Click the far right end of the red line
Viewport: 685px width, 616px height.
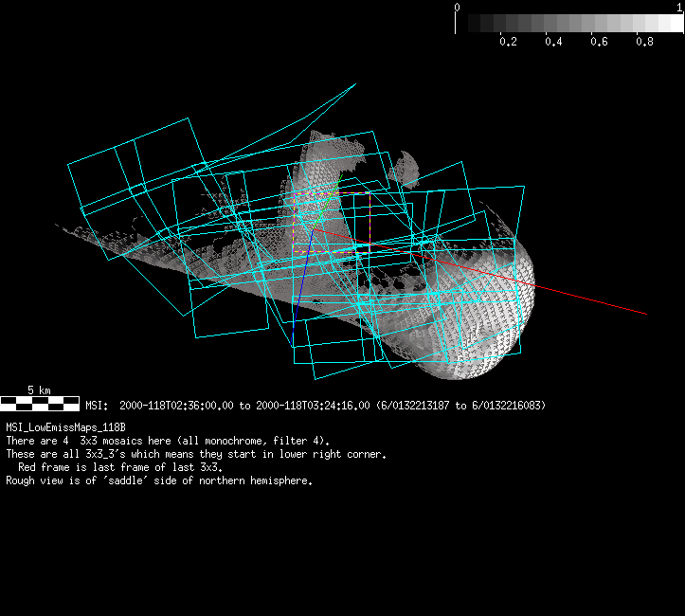pos(644,313)
